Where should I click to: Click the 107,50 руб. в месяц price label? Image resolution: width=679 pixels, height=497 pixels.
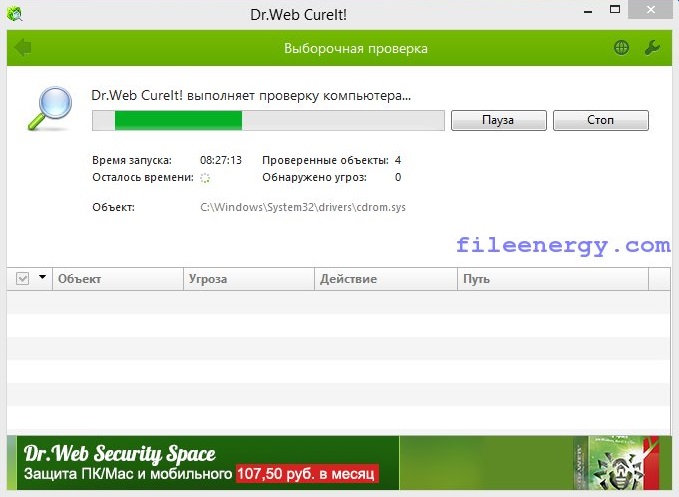(x=307, y=474)
